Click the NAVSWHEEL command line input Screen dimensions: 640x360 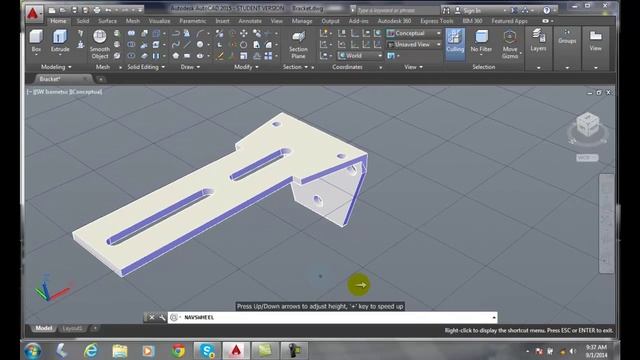[x=332, y=317]
